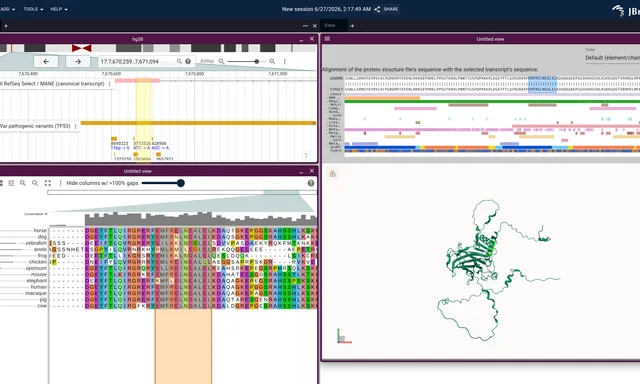The image size is (640, 384).
Task: Open the hg38 view's three-dot menu
Action: pos(284,61)
